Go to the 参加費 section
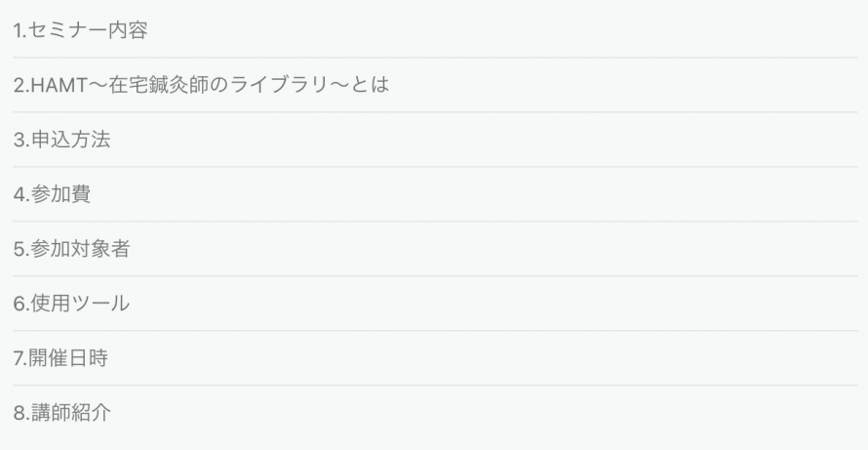This screenshot has width=868, height=450. (x=52, y=194)
